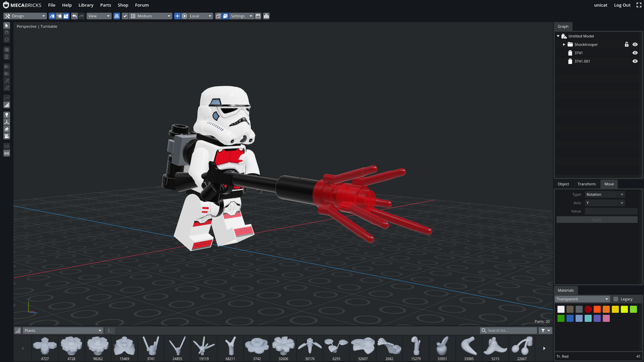The image size is (644, 362).
Task: Open the Help menu
Action: [x=67, y=5]
